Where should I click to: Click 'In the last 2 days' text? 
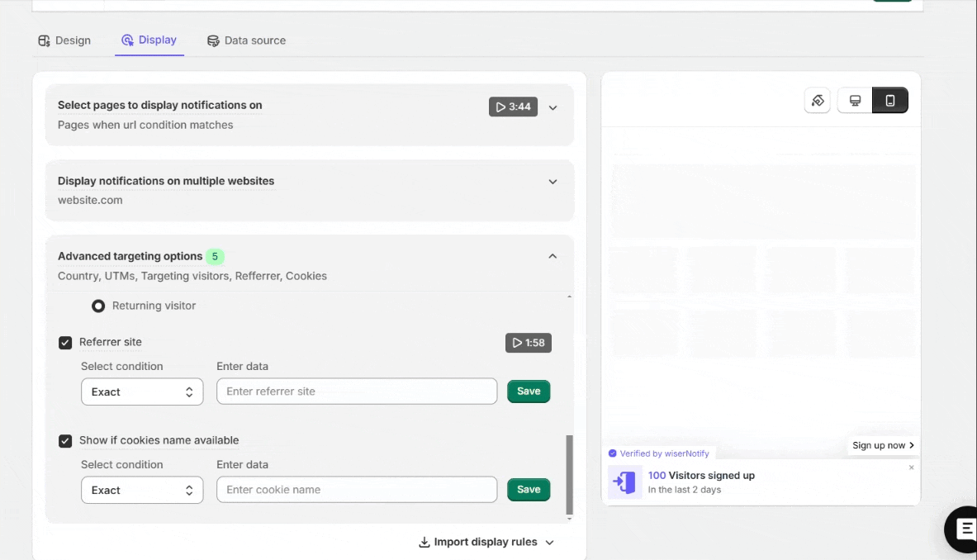(x=684, y=490)
